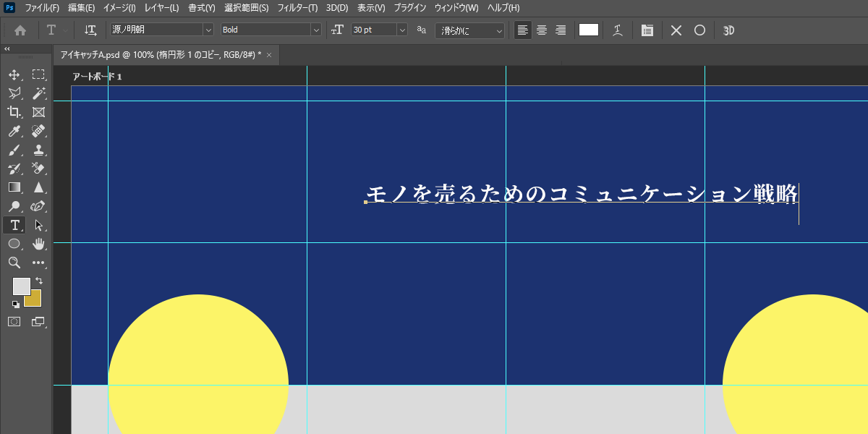Click the foreground color swatch
This screenshot has height=434, width=868.
(x=21, y=286)
